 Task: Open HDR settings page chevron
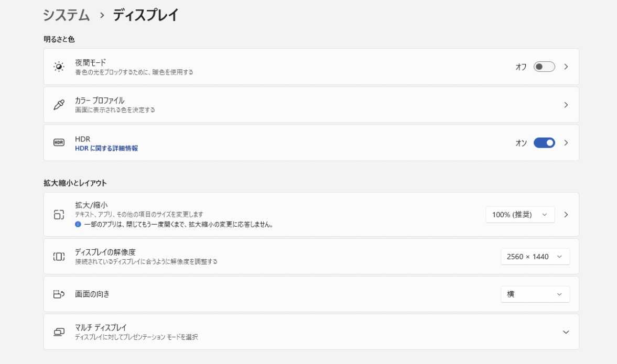tap(566, 142)
